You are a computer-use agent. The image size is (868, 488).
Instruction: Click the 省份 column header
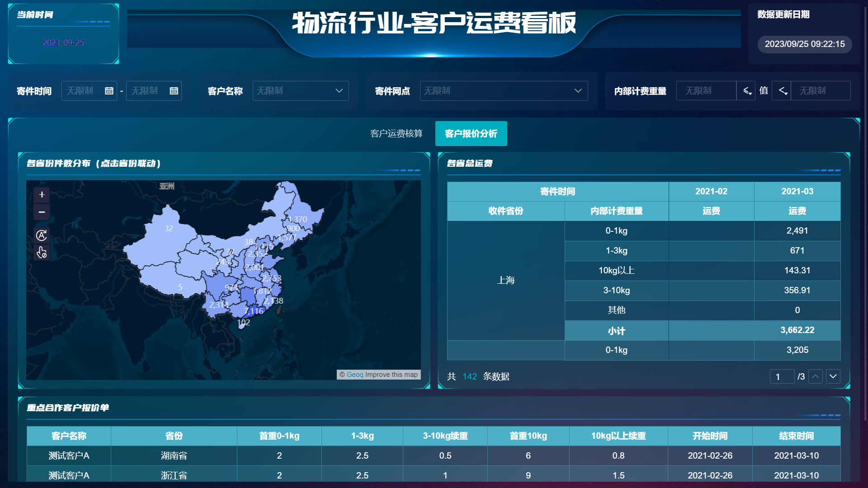[174, 436]
